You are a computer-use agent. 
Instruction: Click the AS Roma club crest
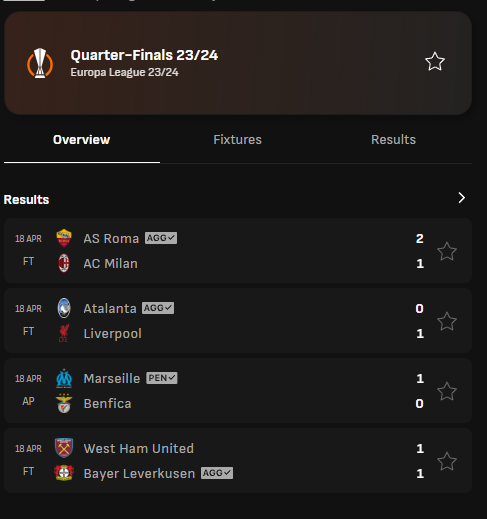(x=64, y=238)
